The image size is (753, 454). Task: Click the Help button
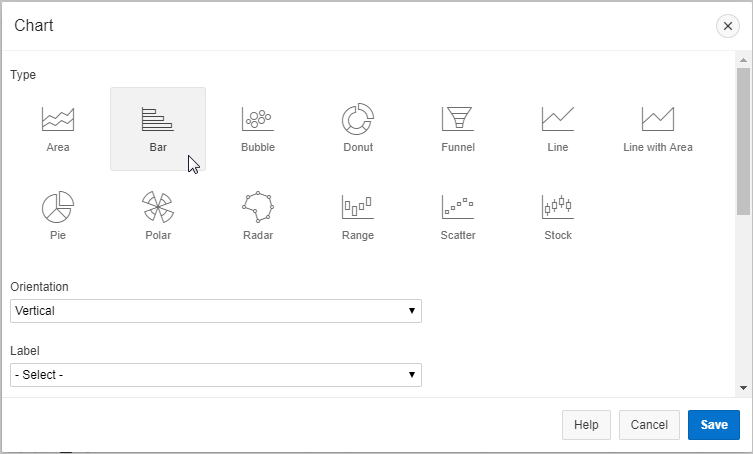click(586, 425)
